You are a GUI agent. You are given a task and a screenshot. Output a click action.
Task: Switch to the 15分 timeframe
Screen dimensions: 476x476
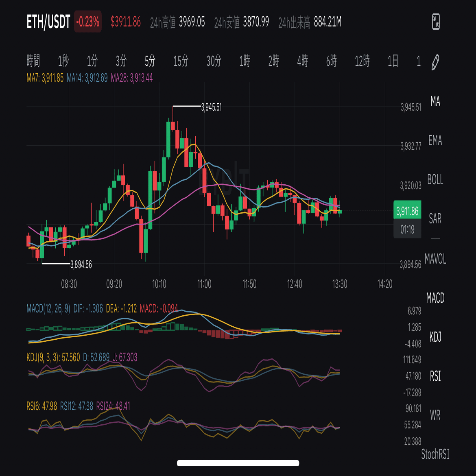(x=181, y=61)
